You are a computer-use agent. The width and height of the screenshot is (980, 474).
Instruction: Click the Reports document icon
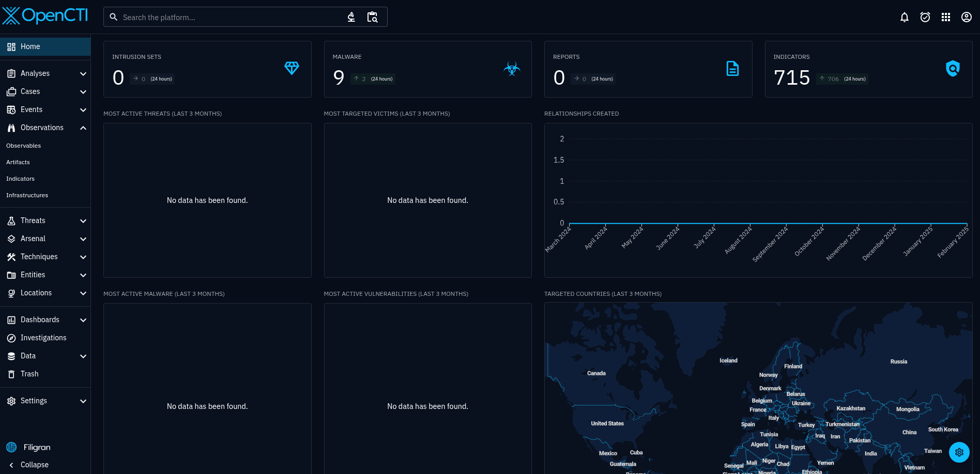(732, 68)
